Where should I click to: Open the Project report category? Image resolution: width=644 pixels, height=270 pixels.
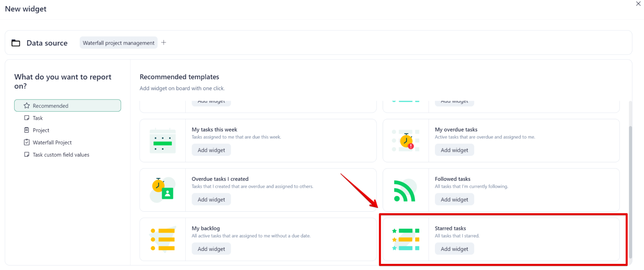(41, 130)
